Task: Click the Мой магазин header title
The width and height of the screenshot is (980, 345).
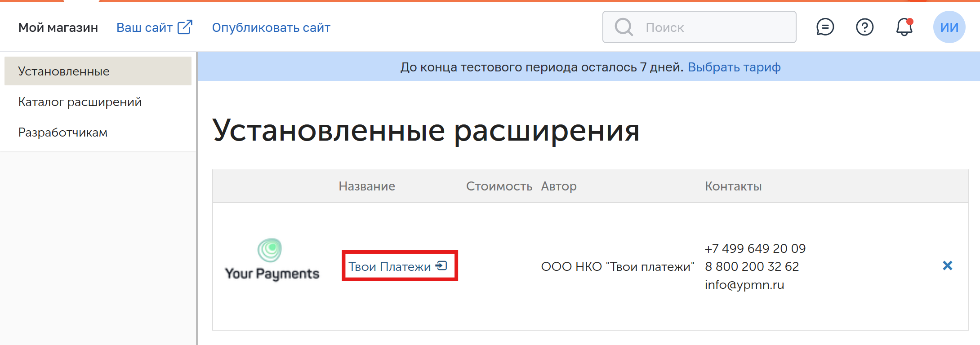Action: tap(58, 27)
